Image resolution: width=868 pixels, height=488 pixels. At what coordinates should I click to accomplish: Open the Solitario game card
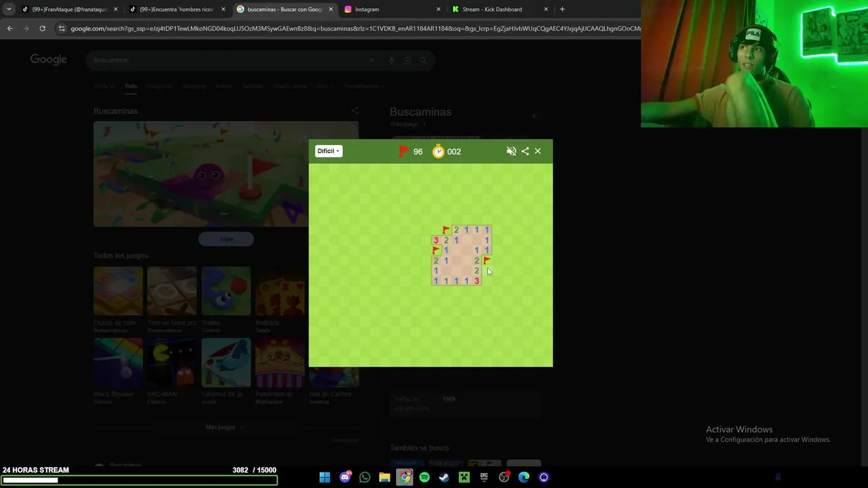point(279,296)
